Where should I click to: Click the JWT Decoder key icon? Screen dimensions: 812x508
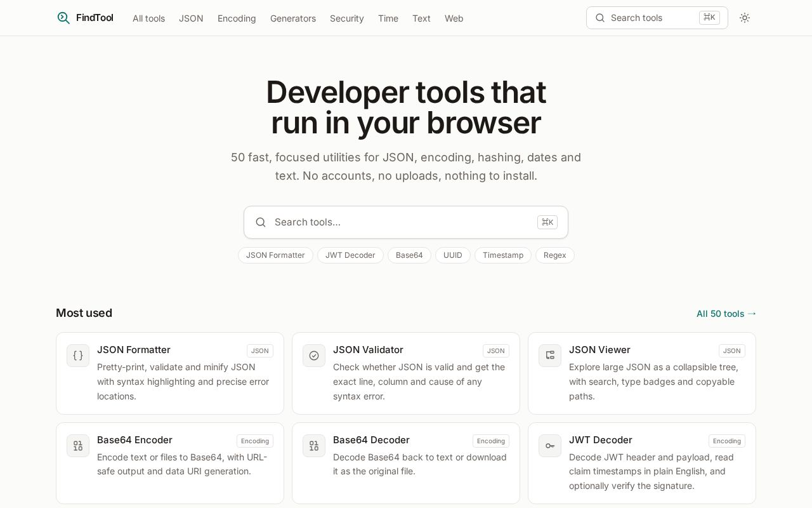[550, 446]
